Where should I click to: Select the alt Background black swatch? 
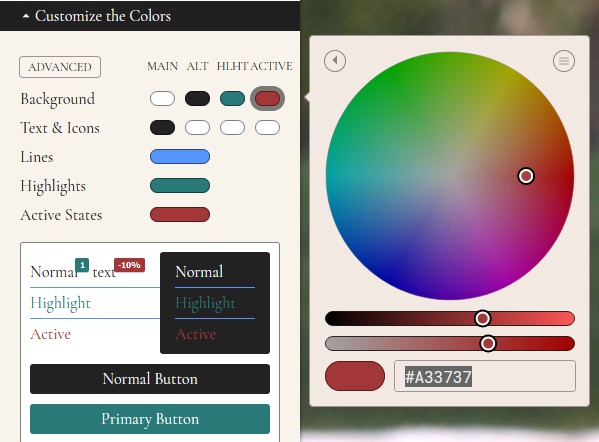point(198,99)
